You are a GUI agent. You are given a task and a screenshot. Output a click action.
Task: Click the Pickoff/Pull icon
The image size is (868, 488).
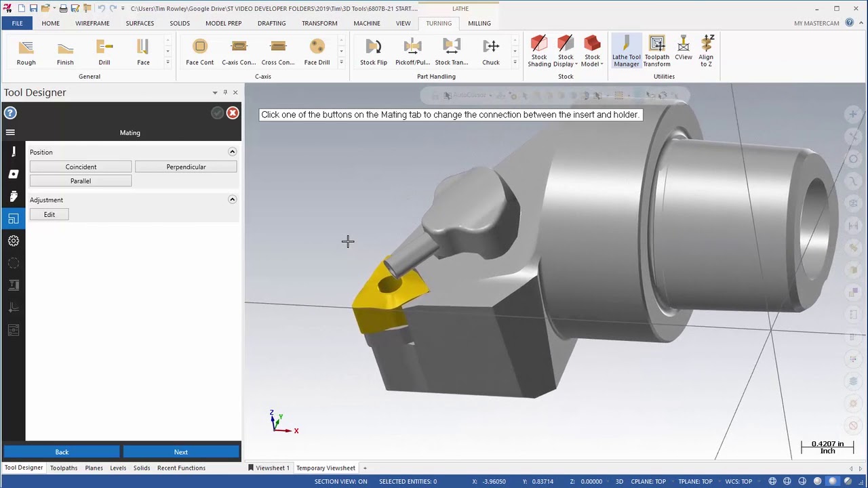tap(412, 53)
